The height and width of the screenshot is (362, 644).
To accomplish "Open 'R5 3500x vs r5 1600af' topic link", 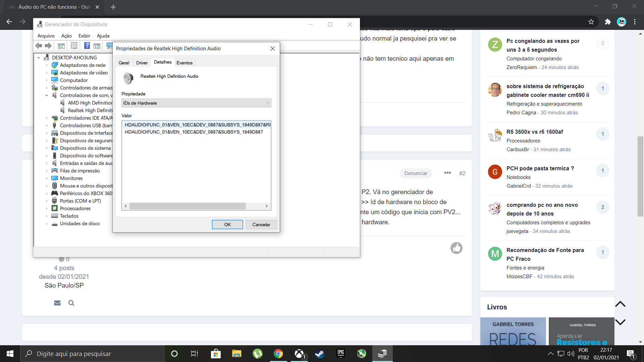I will pyautogui.click(x=535, y=132).
